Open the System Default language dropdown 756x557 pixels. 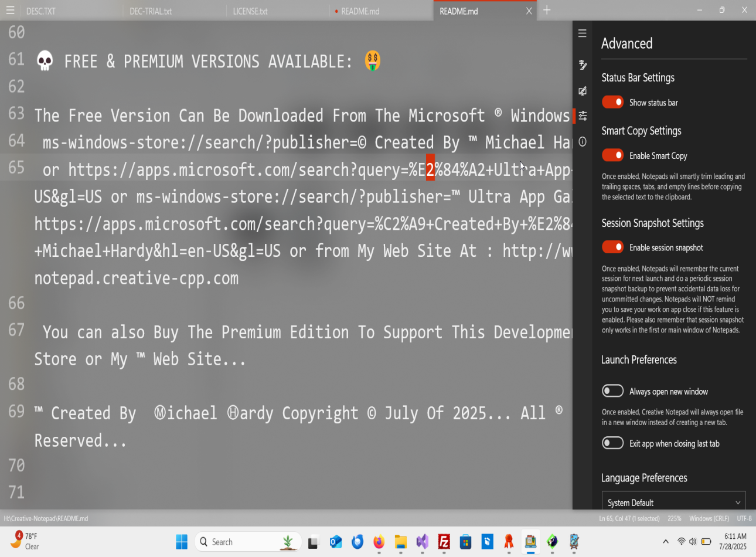click(673, 502)
